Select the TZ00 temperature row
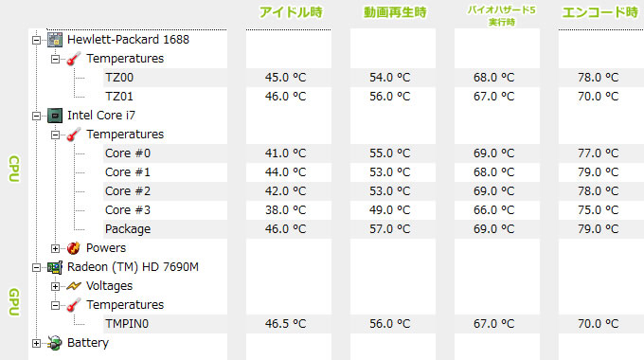Viewport: 644px width, 360px height. [165, 78]
